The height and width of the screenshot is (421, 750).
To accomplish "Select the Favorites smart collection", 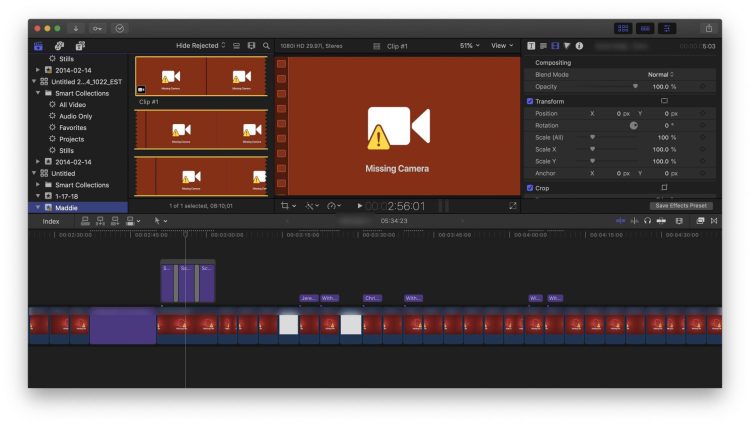I will 73,127.
